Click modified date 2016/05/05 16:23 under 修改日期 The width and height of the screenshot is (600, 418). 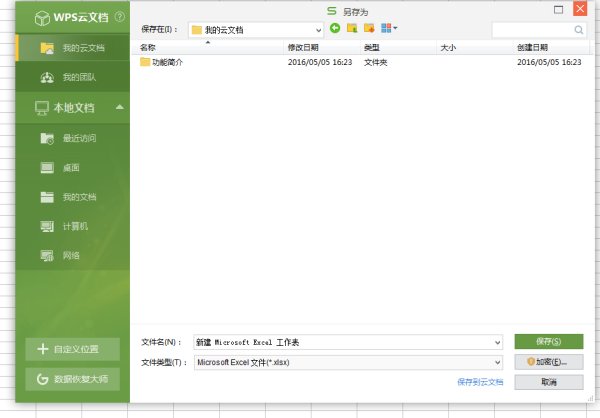[x=320, y=62]
